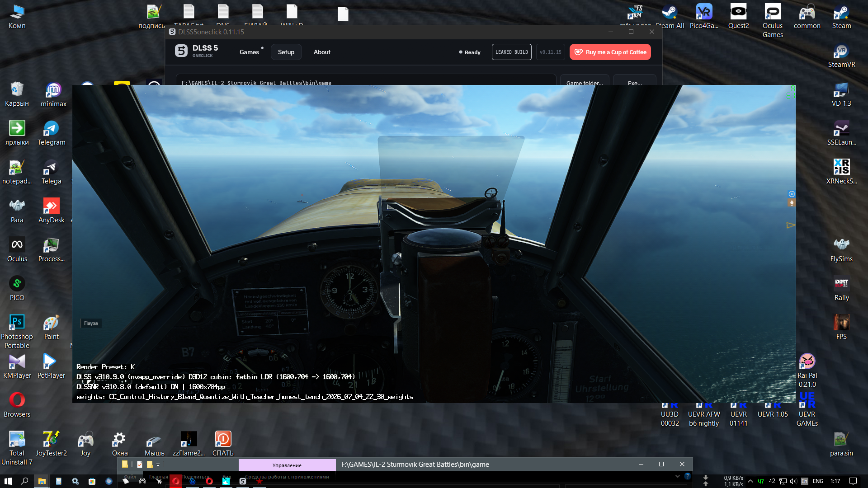Launch the JoyTester2 desktop shortcut
The height and width of the screenshot is (488, 868).
pyautogui.click(x=51, y=444)
